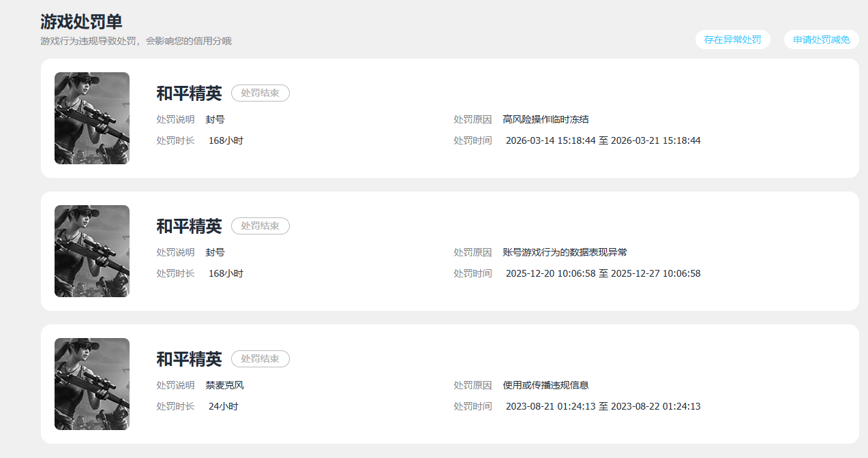Open game thumbnail of 账号游戏行为的数据表现异常 card
The width and height of the screenshot is (868, 458).
(x=92, y=251)
